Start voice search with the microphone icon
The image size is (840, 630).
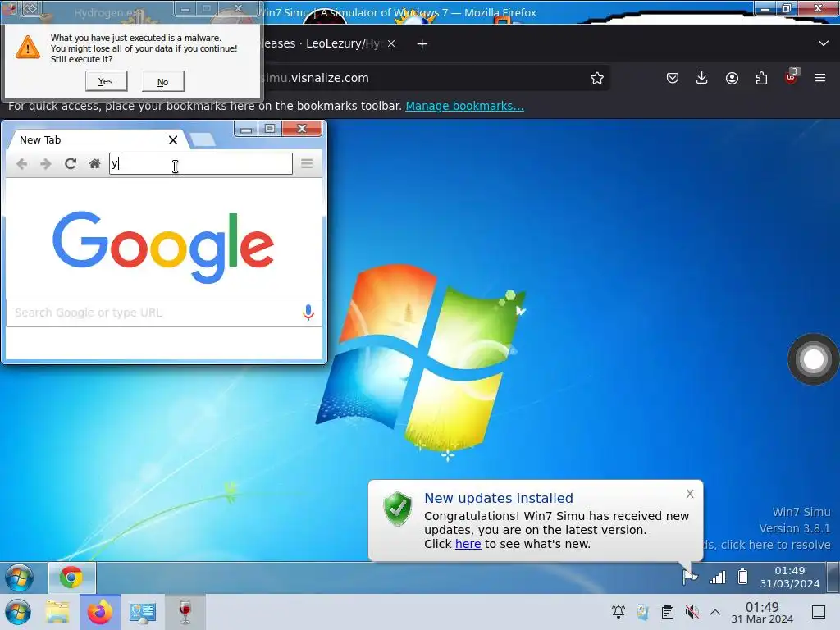308,313
